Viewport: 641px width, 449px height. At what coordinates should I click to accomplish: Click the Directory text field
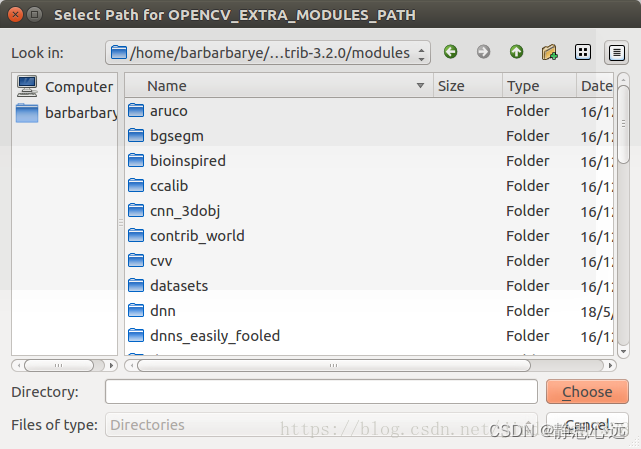321,391
